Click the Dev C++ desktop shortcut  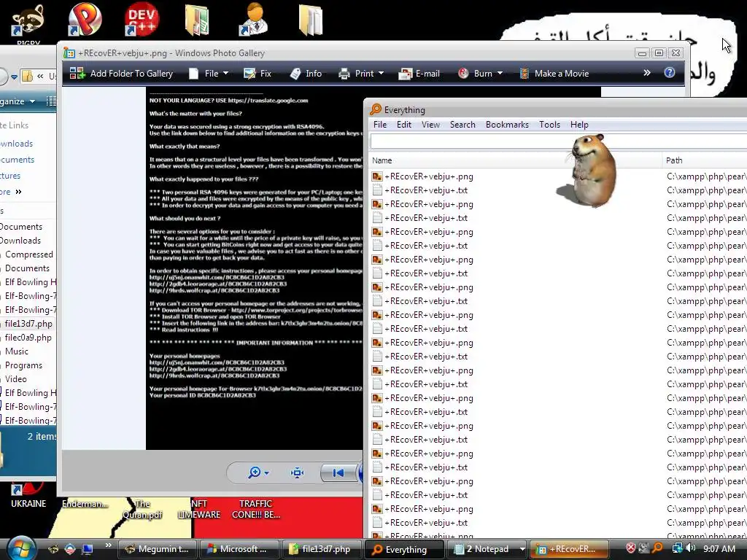(142, 20)
